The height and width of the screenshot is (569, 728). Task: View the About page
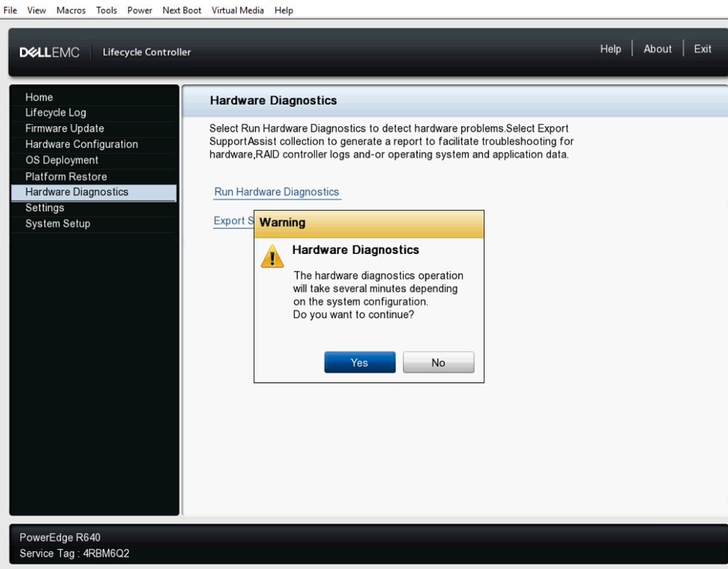coord(657,50)
